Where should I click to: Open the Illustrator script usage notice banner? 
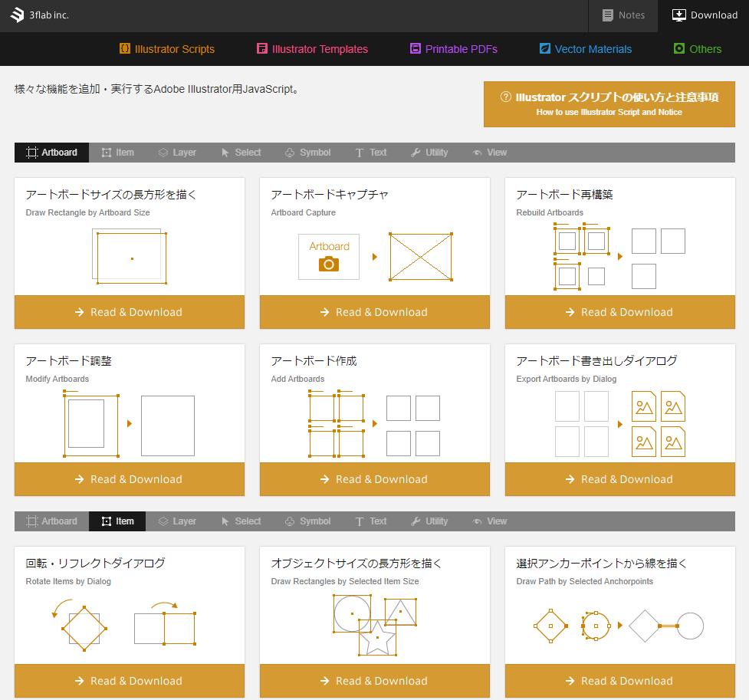click(x=609, y=104)
